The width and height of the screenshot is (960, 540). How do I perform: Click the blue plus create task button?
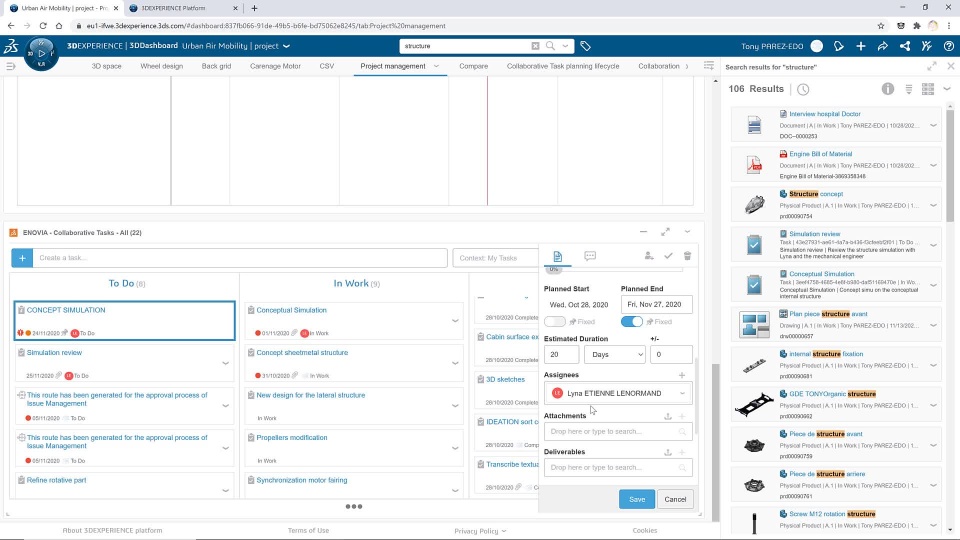tap(22, 258)
